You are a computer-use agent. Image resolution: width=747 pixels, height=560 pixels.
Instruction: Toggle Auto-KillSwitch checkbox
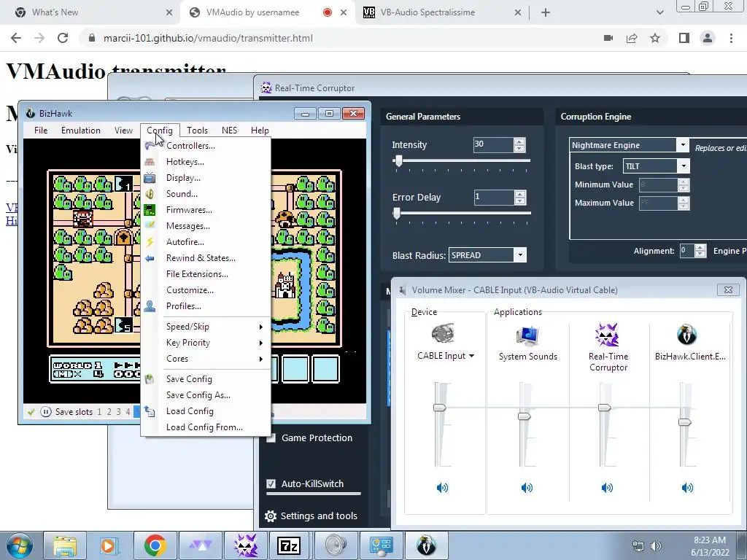click(x=271, y=484)
